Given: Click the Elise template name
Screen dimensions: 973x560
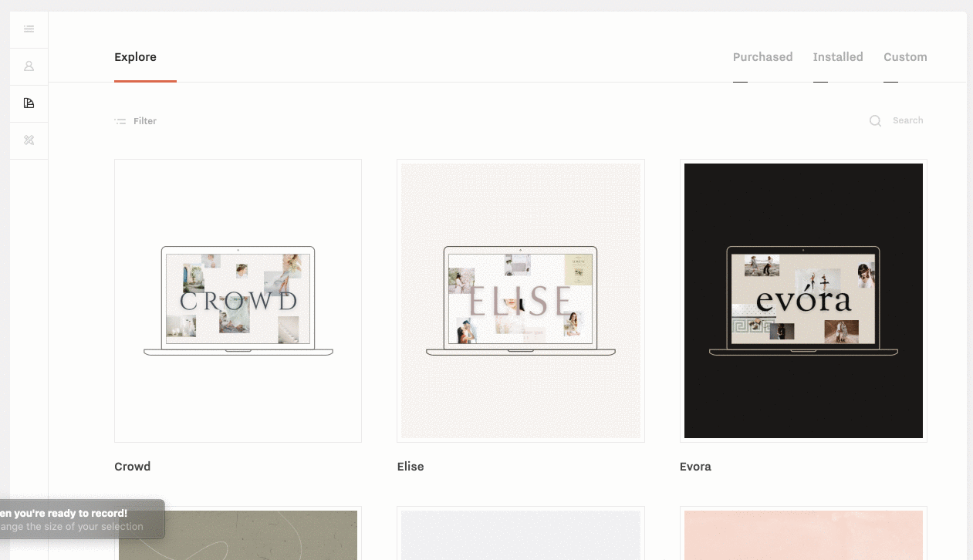Looking at the screenshot, I should point(410,467).
